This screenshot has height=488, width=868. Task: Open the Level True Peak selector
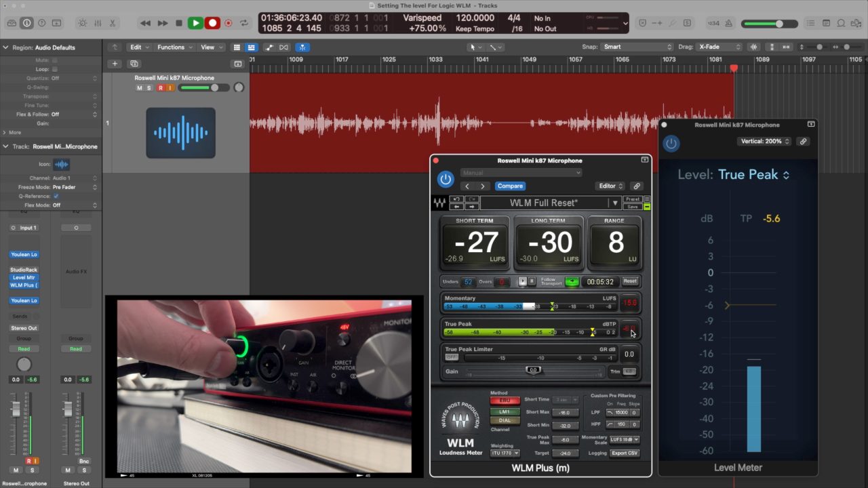[753, 175]
